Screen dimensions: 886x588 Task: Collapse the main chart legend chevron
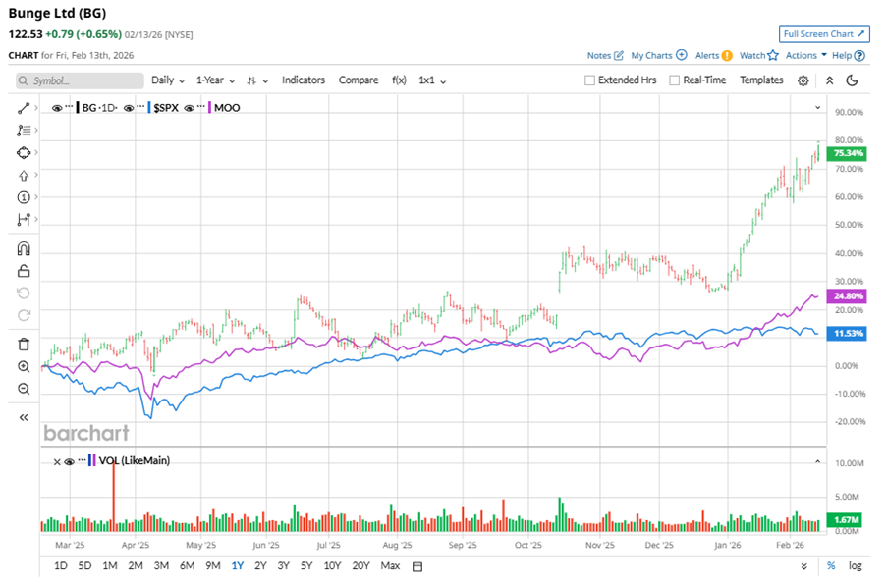tap(817, 107)
